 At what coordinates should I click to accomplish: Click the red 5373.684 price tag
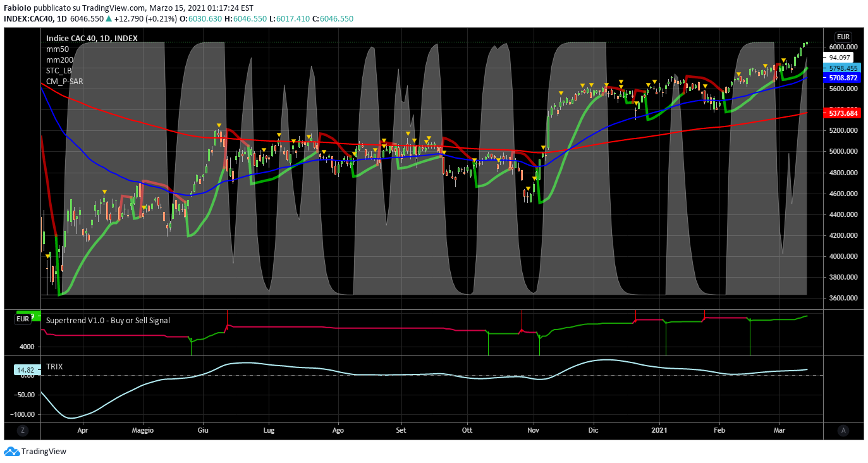coord(843,113)
